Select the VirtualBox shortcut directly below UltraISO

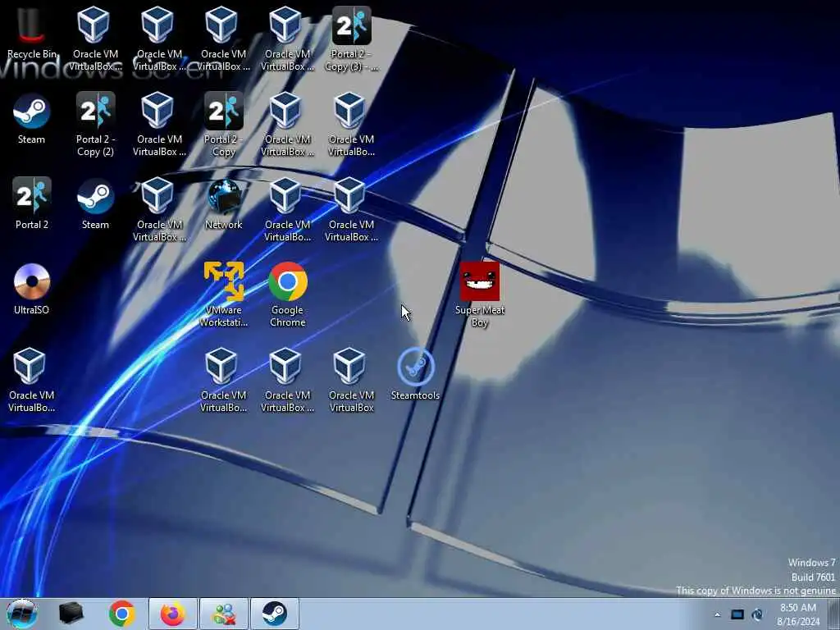pyautogui.click(x=32, y=381)
